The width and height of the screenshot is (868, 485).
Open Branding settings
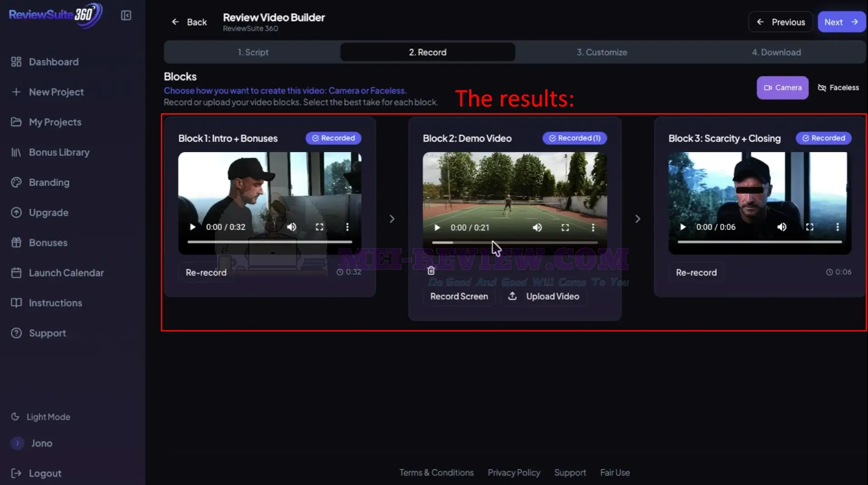click(40, 182)
